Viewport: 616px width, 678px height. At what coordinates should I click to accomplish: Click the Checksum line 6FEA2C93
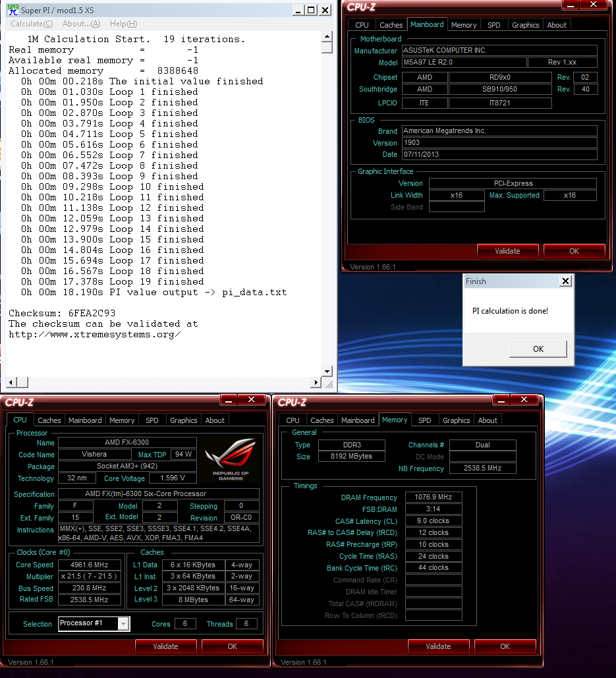62,313
